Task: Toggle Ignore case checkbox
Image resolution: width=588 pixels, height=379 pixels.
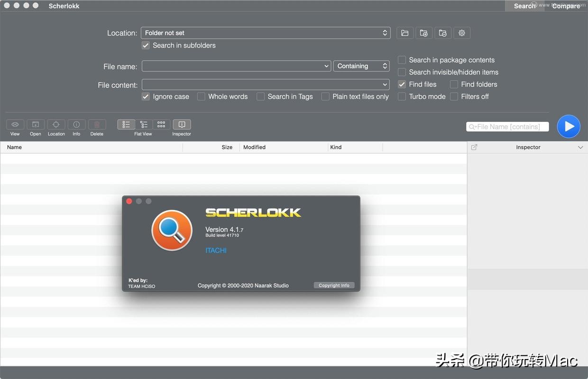Action: tap(146, 96)
